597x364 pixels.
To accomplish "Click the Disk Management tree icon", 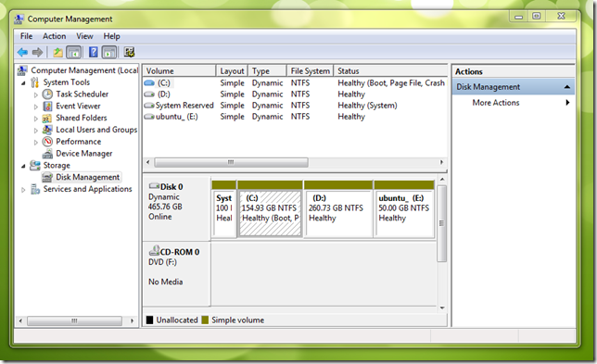I will pos(47,177).
